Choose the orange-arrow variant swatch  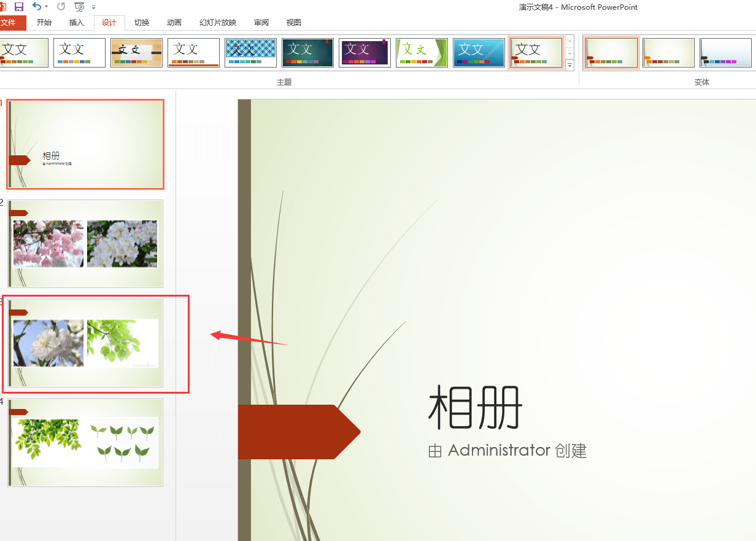[669, 53]
